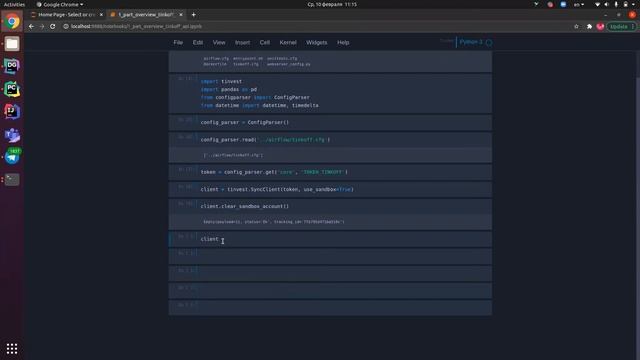Screen dimensions: 640x360
Task: Launch PyCharm from the dock
Action: 12,89
